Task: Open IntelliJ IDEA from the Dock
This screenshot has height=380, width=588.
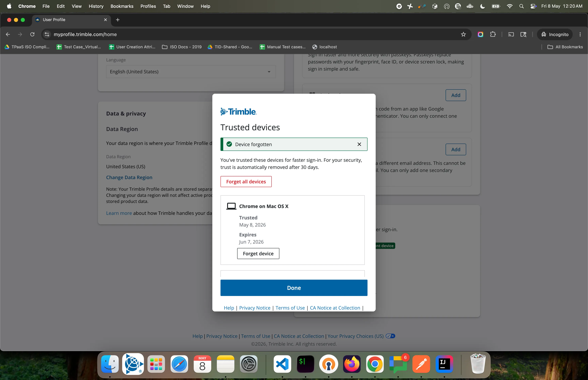Action: (444, 364)
